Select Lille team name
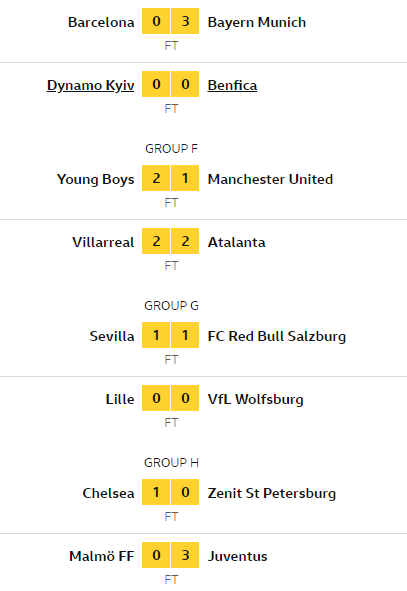The height and width of the screenshot is (591, 407). (x=120, y=399)
